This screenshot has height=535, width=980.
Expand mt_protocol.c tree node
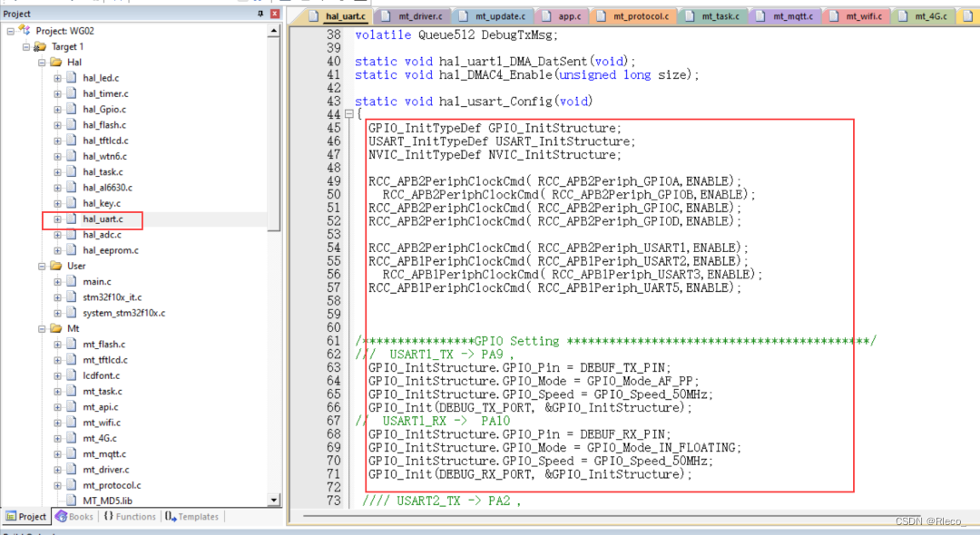pyautogui.click(x=57, y=485)
